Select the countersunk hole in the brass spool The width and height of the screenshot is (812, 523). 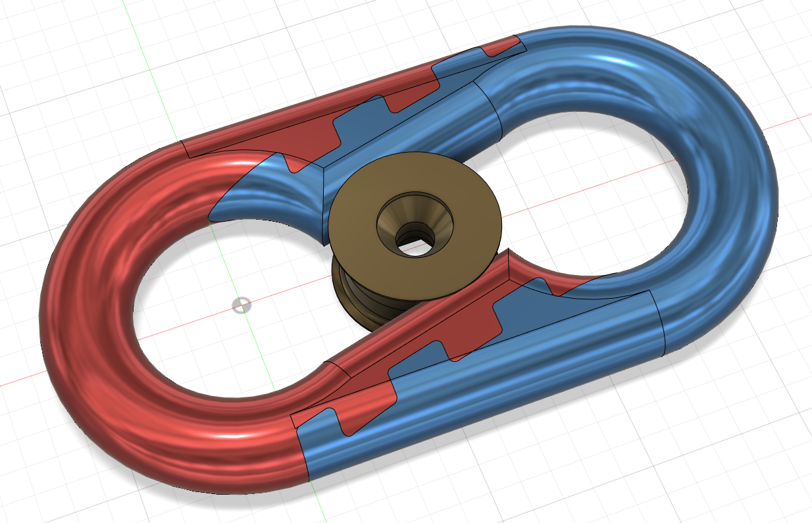click(x=415, y=225)
